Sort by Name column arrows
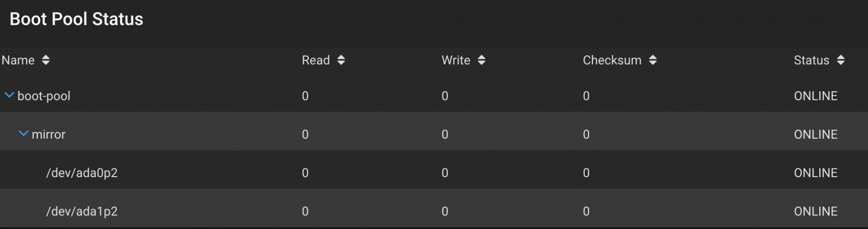 (46, 60)
